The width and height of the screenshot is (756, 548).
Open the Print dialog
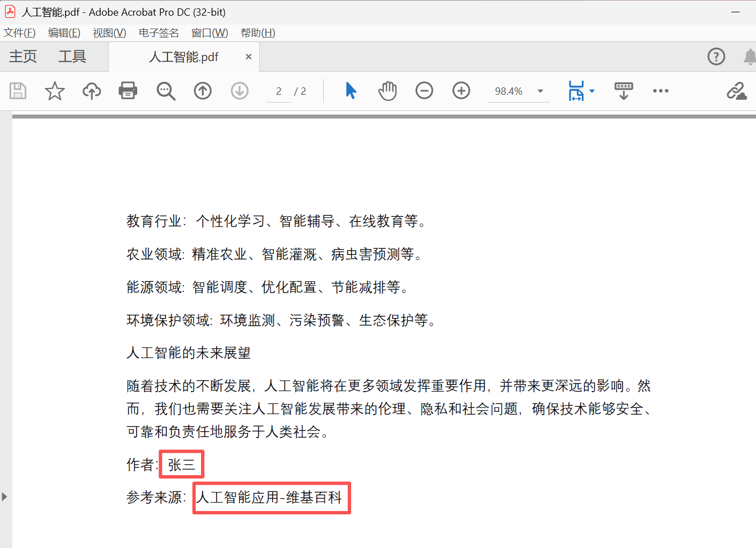pos(128,90)
